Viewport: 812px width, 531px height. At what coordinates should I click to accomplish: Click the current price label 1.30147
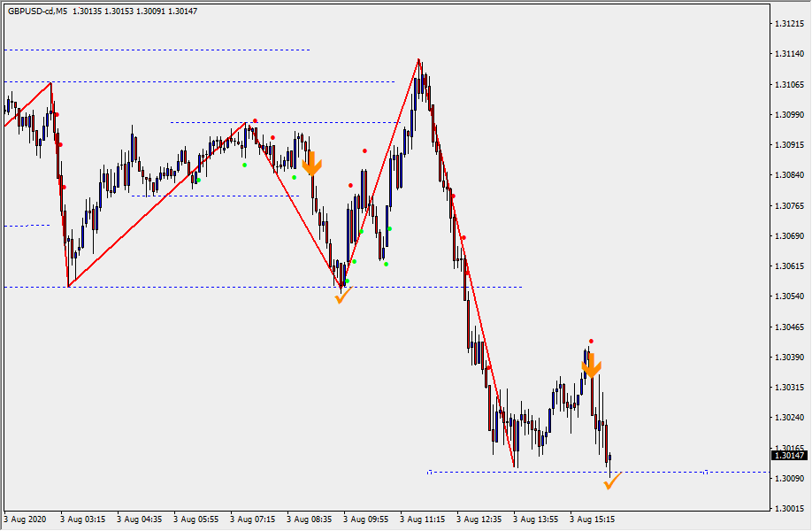[x=788, y=456]
